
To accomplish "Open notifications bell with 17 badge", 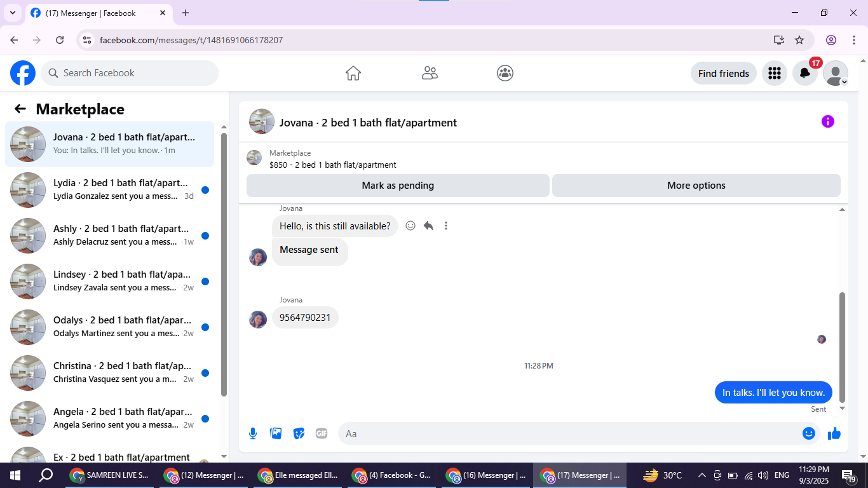I will point(805,73).
